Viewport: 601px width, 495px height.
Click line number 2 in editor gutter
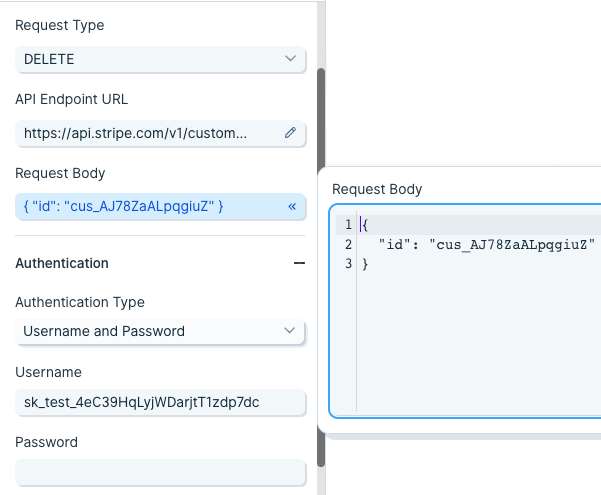click(x=348, y=244)
